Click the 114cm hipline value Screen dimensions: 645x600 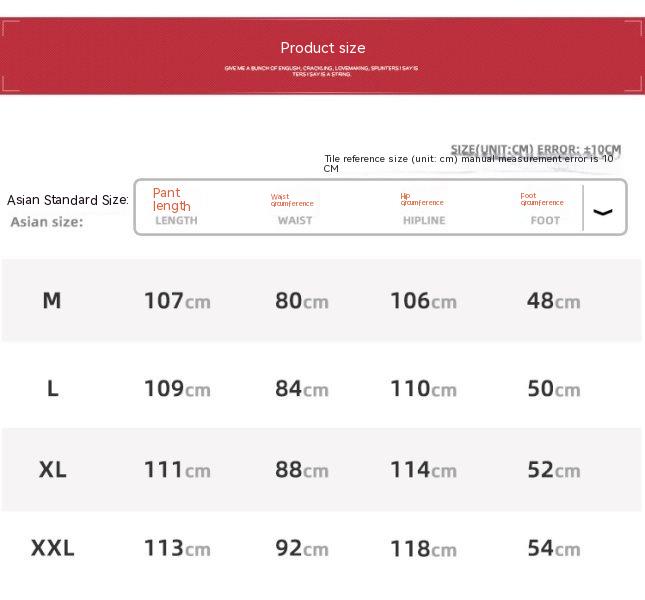point(423,469)
